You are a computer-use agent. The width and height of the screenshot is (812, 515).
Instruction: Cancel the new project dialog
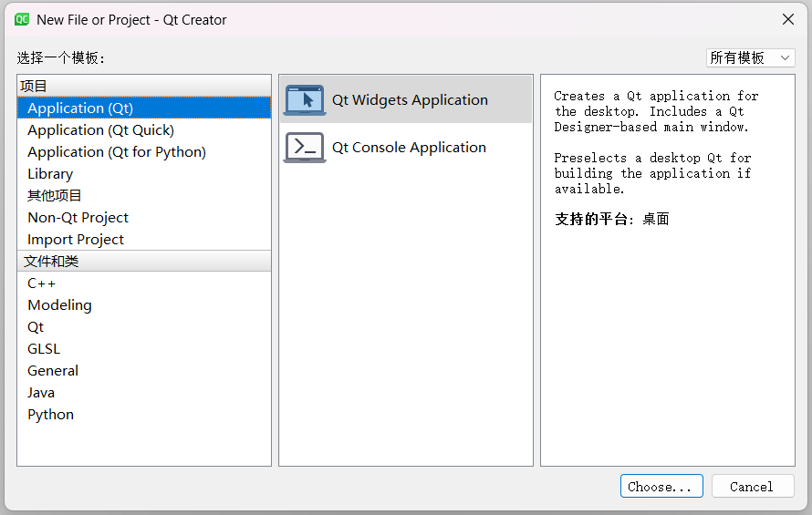(x=753, y=486)
